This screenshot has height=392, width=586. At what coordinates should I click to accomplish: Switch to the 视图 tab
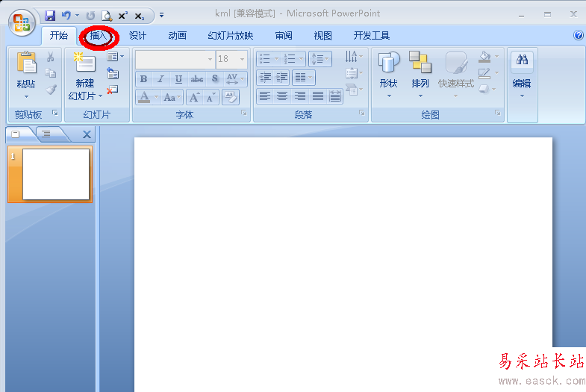click(x=323, y=36)
